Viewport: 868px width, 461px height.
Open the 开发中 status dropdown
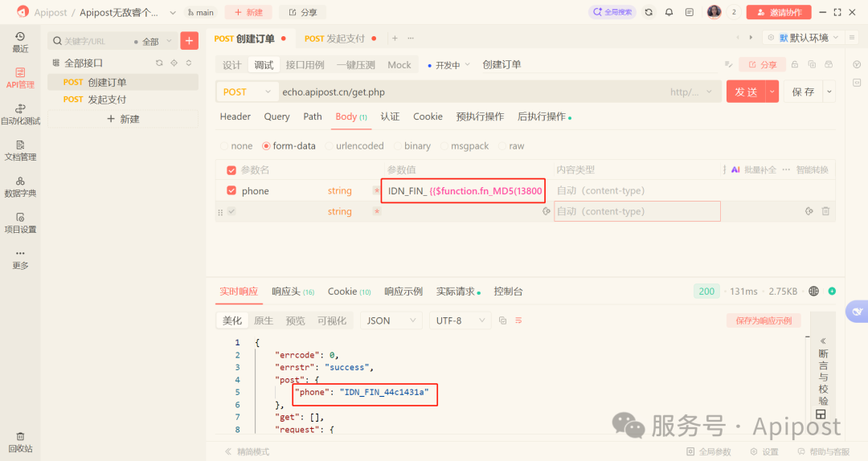click(x=449, y=65)
